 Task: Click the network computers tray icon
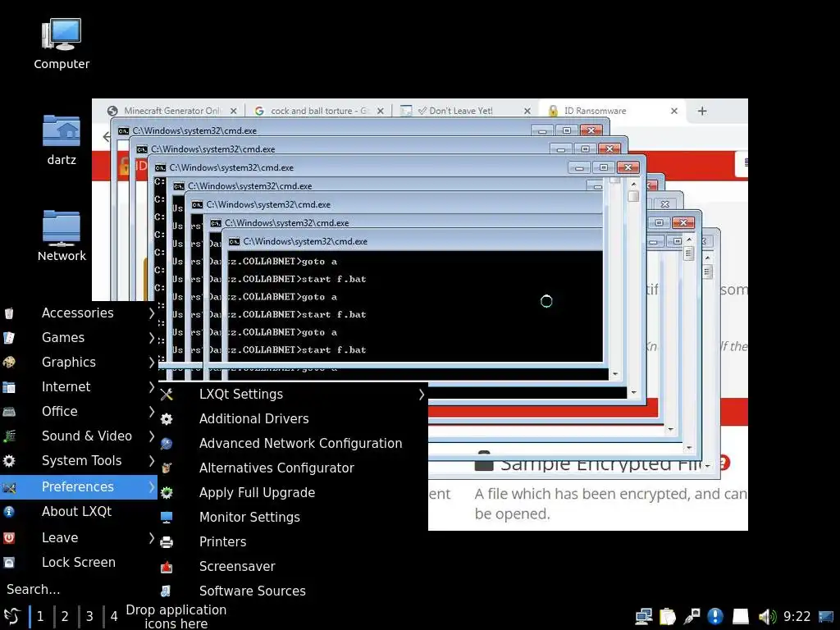tap(643, 617)
